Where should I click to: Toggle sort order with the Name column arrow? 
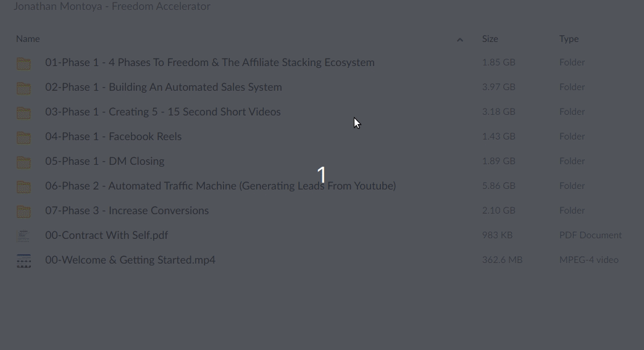460,40
